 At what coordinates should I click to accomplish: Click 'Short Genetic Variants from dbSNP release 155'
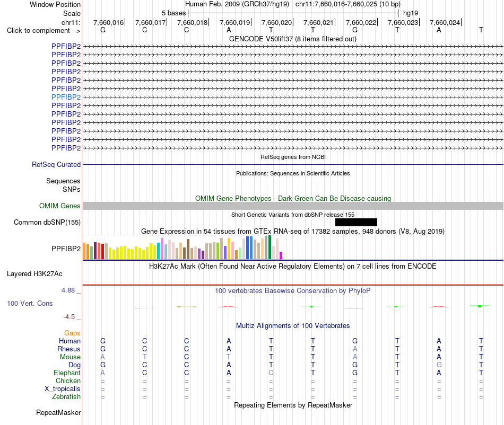pyautogui.click(x=293, y=215)
